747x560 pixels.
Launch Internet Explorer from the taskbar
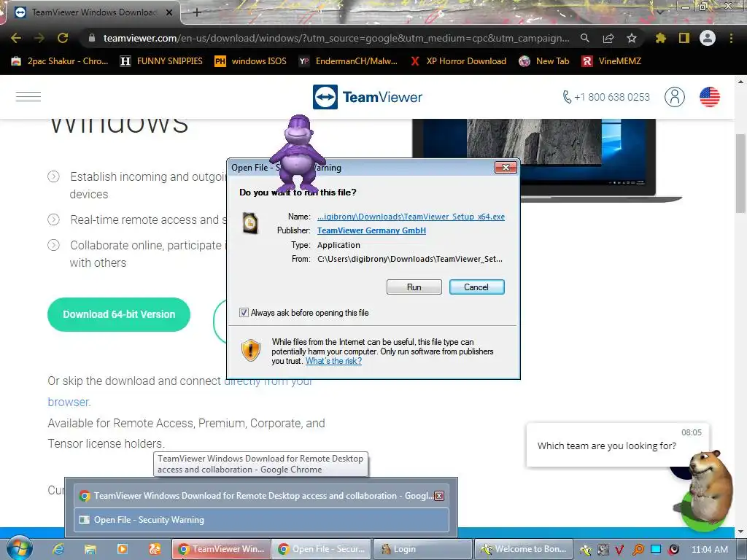click(58, 549)
